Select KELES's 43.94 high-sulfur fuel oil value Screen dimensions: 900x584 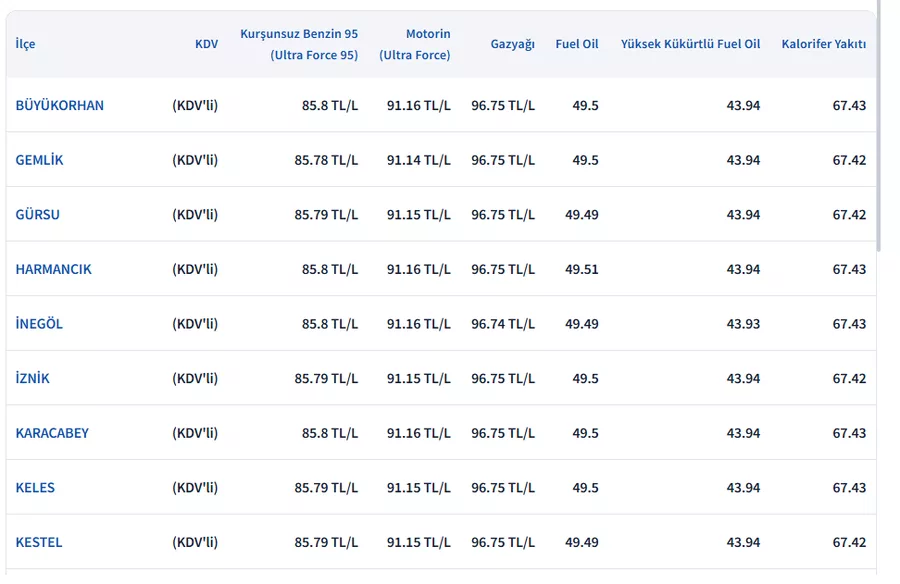(x=743, y=488)
